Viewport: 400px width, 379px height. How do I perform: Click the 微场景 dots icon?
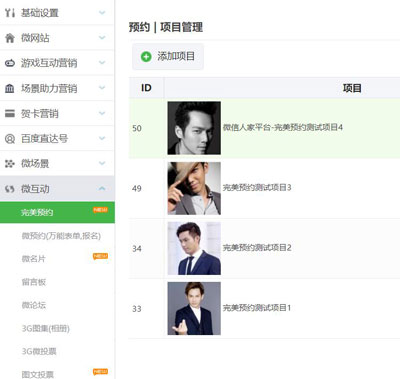(x=10, y=163)
